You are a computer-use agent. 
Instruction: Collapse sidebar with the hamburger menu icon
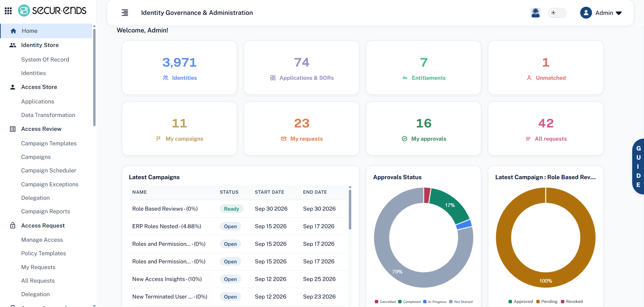pos(125,13)
